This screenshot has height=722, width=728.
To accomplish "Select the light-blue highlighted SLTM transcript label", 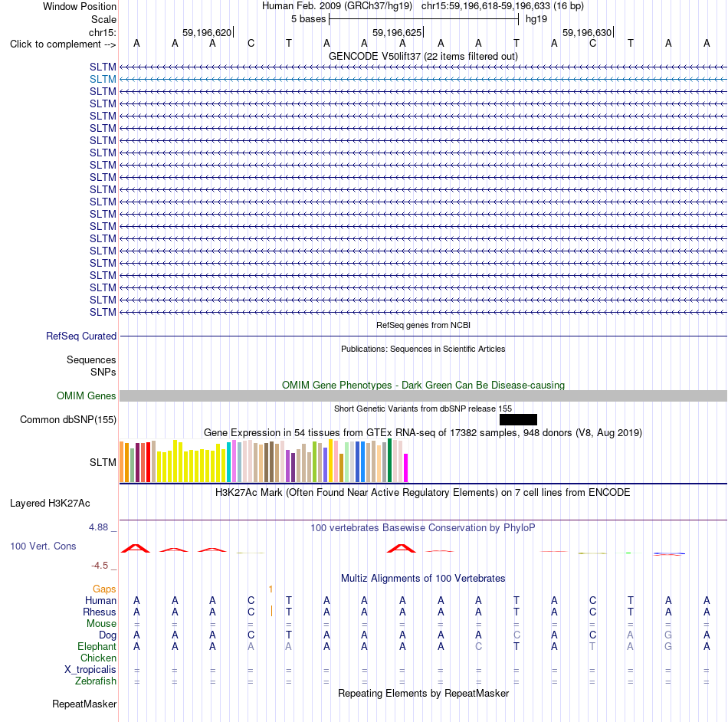I will [x=103, y=80].
